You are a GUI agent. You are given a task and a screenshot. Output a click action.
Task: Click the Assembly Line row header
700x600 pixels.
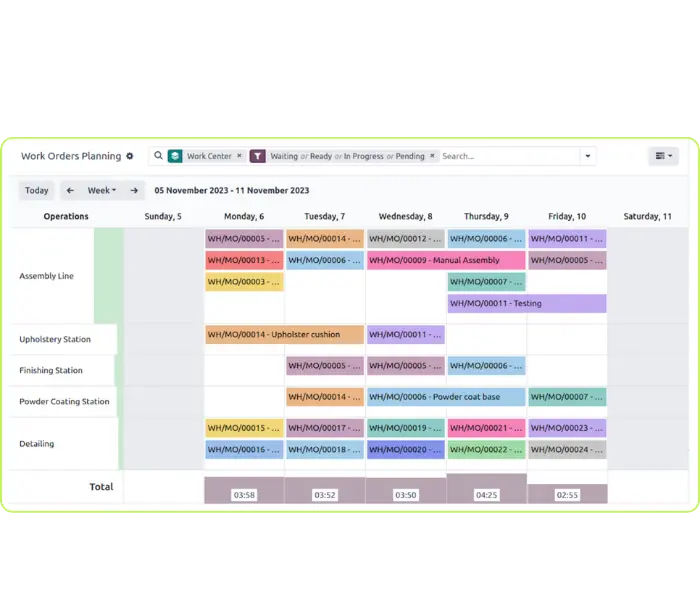(47, 276)
